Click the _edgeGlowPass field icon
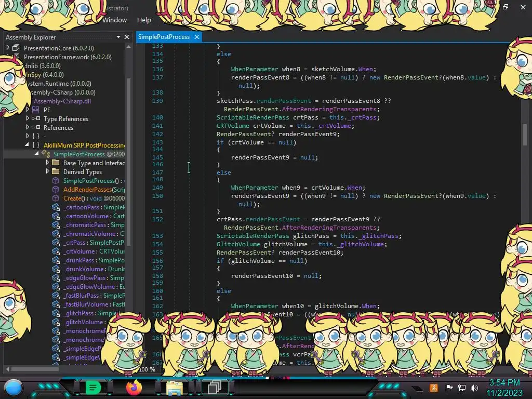The height and width of the screenshot is (399, 532). coord(56,277)
